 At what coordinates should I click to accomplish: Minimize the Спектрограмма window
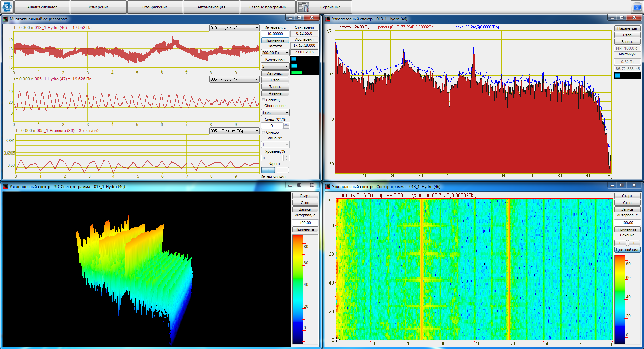coord(612,185)
